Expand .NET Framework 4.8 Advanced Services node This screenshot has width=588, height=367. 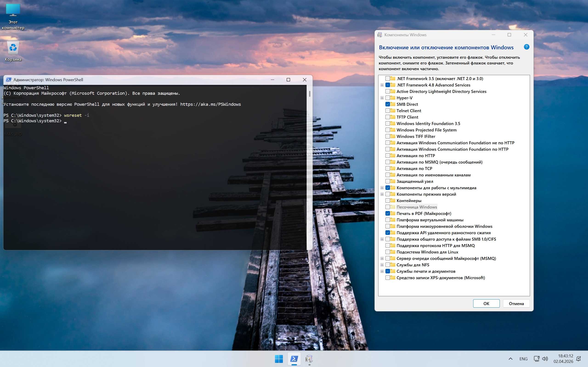pos(382,85)
